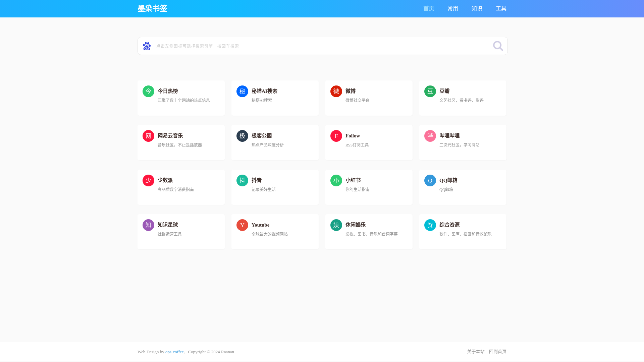Click description 影视、图书、音乐和台词字幕
Screen dimensions: 644x362
tap(372, 234)
